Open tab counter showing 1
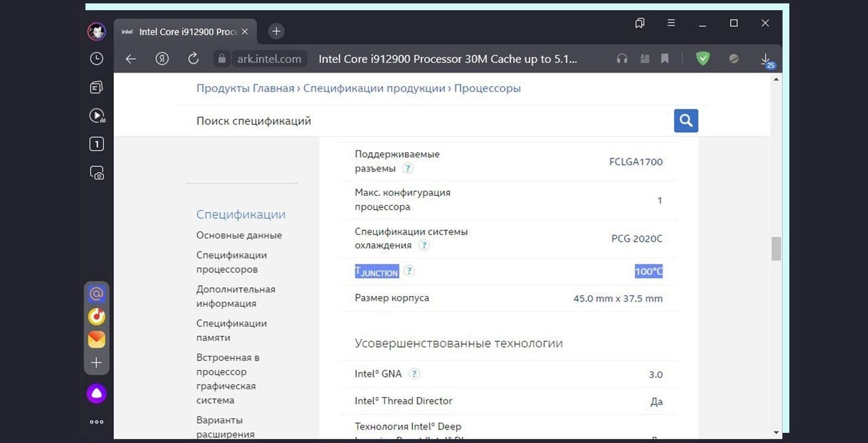 (96, 144)
